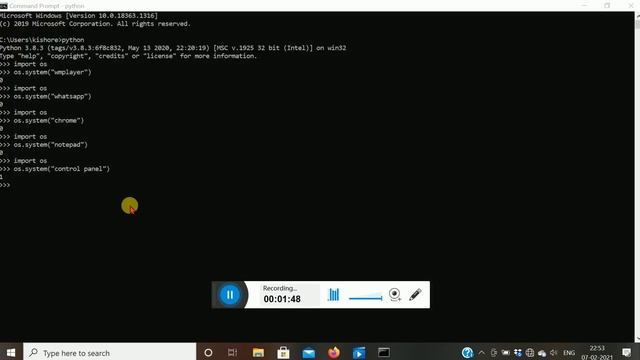Click the Microsoft Corporation rights reserved line
The image size is (640, 360).
click(x=95, y=24)
